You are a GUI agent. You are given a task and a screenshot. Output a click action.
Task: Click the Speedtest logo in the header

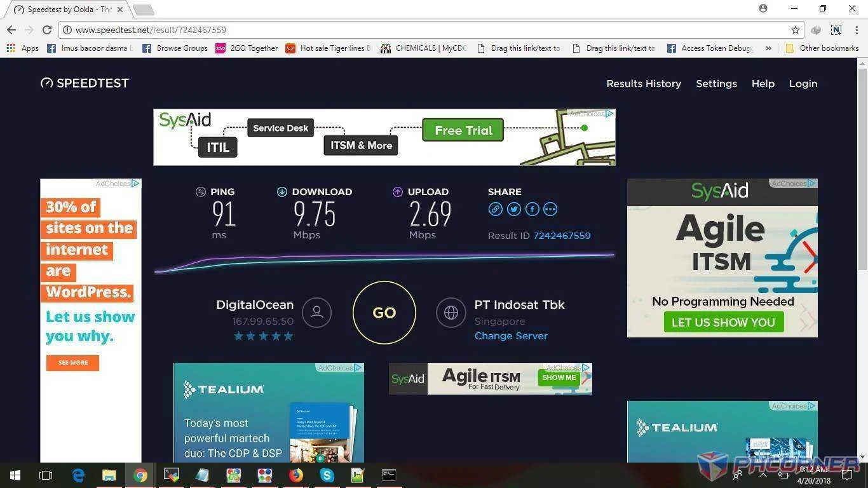tap(85, 83)
